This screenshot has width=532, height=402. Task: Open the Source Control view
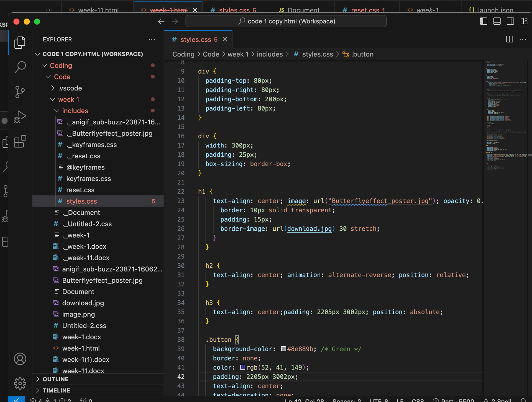[20, 92]
